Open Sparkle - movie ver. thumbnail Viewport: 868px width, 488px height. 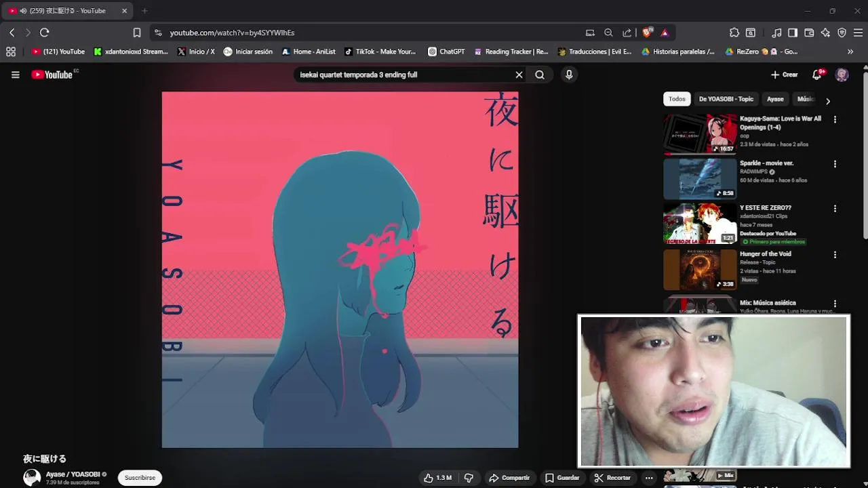pos(700,179)
